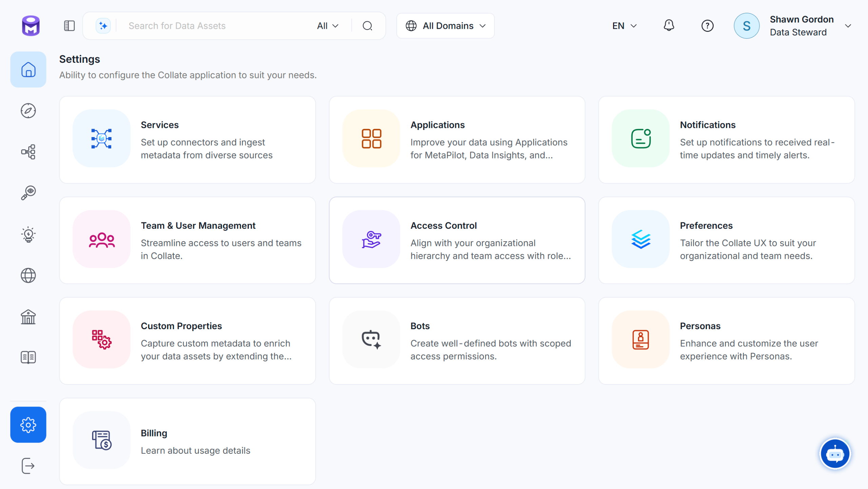Open the Explore compass icon in sidebar
Screen dimensions: 868x489
[28, 111]
